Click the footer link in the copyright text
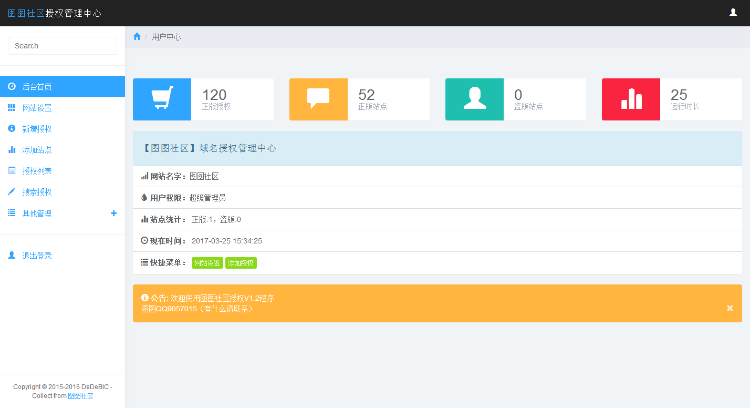Image resolution: width=750 pixels, height=408 pixels. [x=80, y=396]
